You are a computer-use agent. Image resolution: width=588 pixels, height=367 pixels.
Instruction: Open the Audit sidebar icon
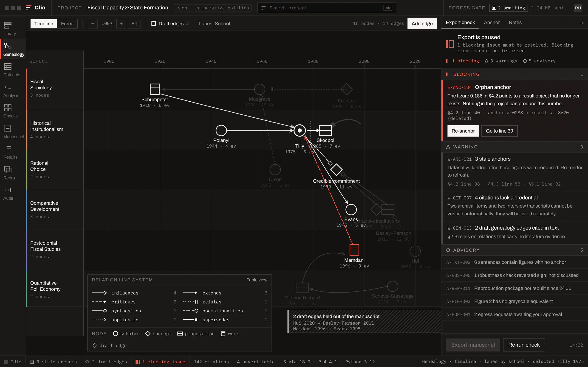(x=8, y=190)
